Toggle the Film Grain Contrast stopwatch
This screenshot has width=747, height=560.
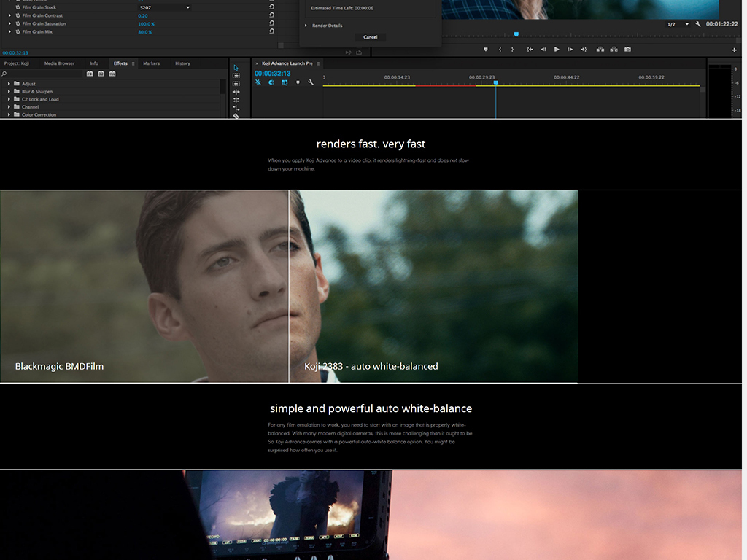click(18, 15)
